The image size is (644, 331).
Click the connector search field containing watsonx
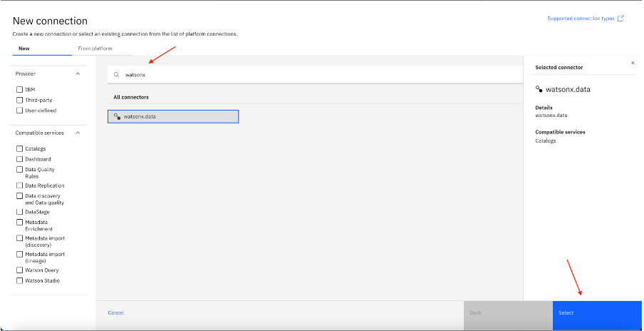pyautogui.click(x=313, y=74)
